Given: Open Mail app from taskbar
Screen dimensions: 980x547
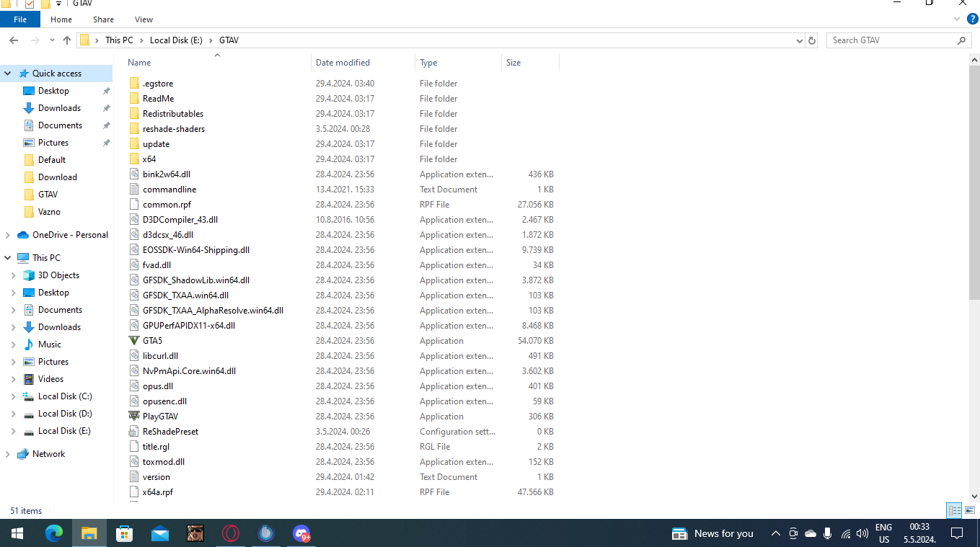Looking at the screenshot, I should [x=160, y=533].
